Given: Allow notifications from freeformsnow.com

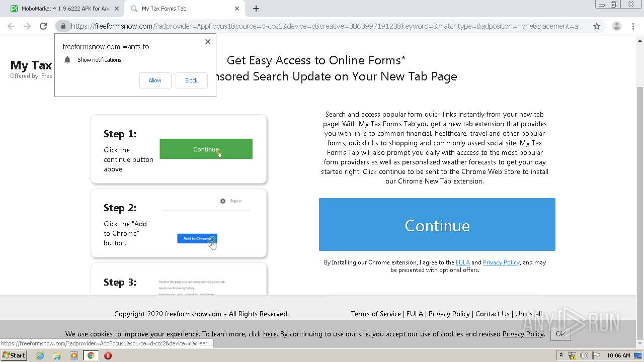Looking at the screenshot, I should pos(155,80).
